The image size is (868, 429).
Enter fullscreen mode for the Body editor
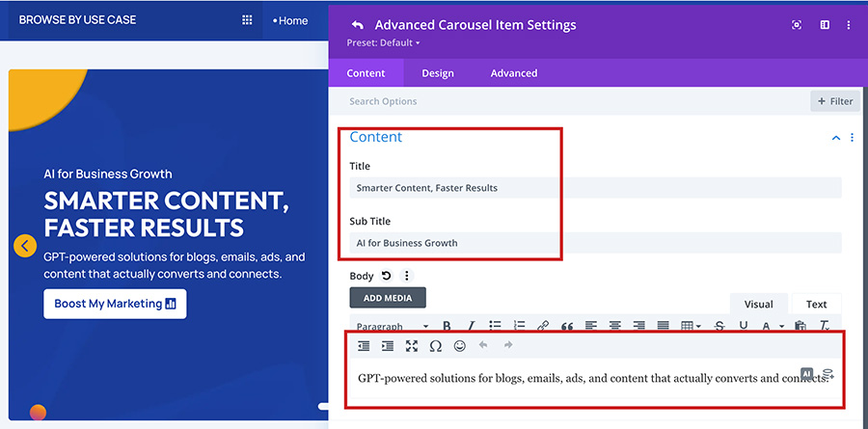412,346
